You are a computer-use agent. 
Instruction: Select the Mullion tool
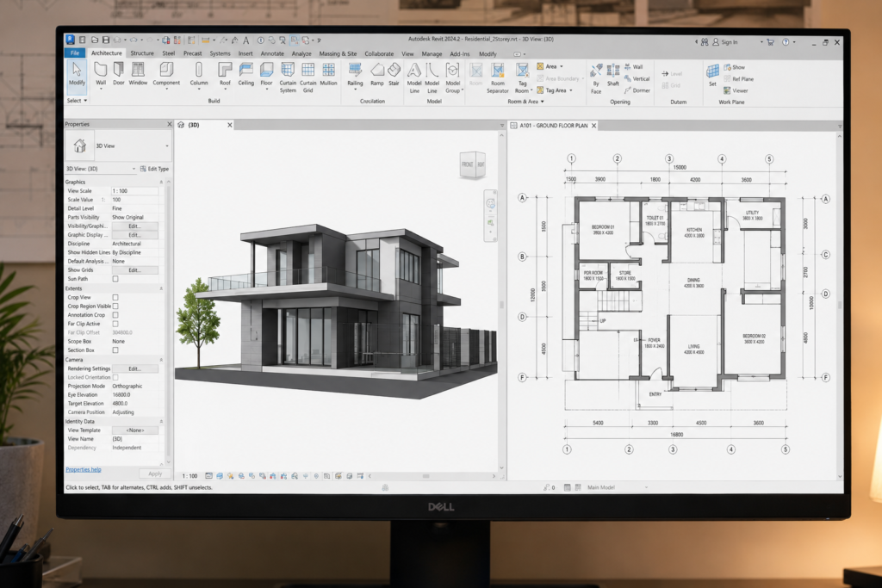click(328, 74)
